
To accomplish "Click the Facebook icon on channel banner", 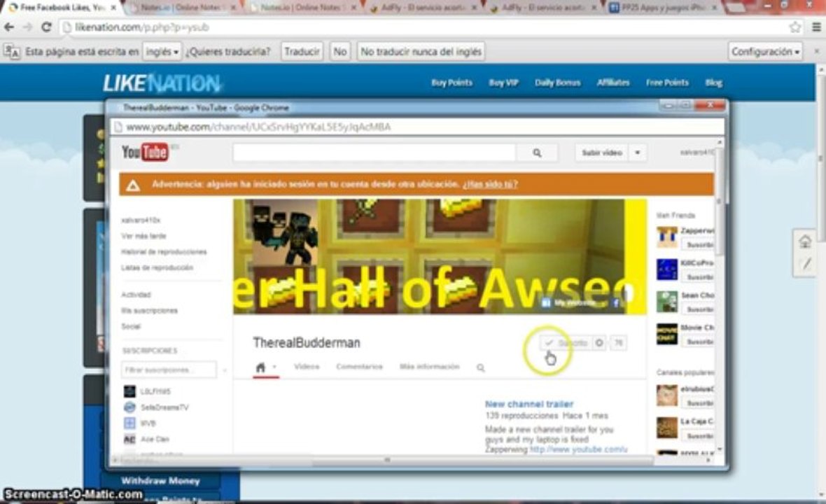I will [615, 303].
